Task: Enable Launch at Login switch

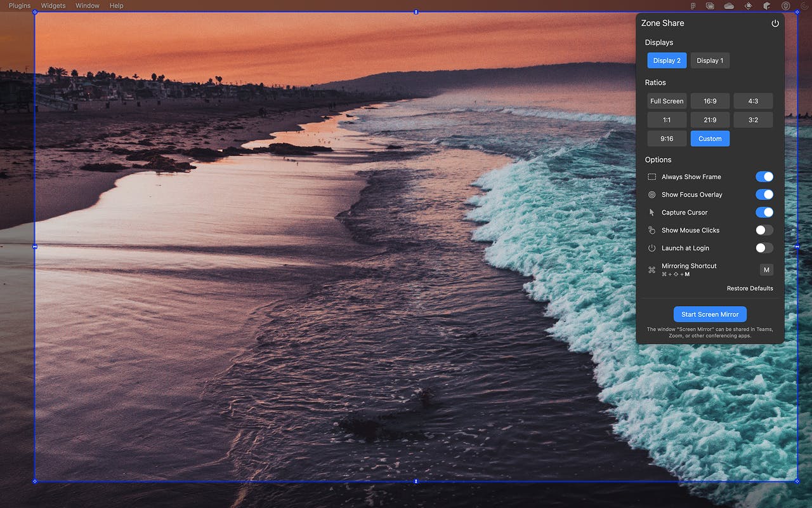Action: 764,248
